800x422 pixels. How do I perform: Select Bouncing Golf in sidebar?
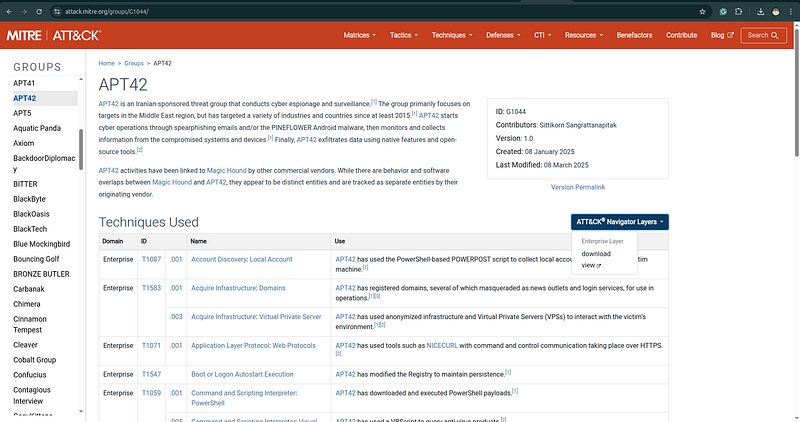point(36,259)
